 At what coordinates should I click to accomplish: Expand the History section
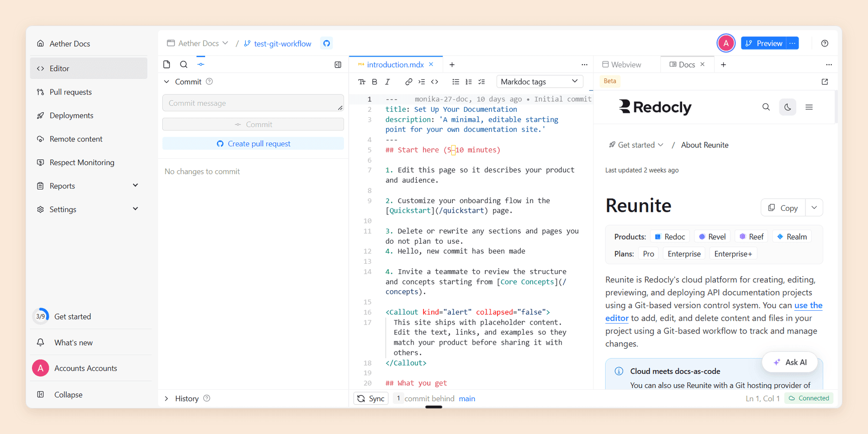pyautogui.click(x=167, y=399)
